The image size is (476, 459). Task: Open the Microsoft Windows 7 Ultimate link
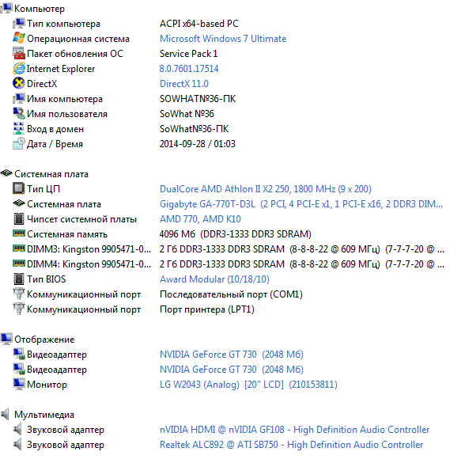pyautogui.click(x=223, y=39)
